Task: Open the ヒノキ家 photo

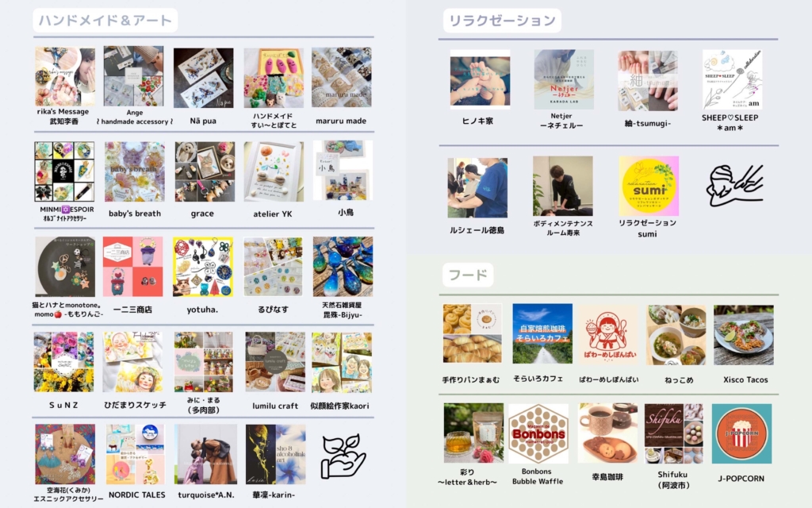Action: pos(480,79)
